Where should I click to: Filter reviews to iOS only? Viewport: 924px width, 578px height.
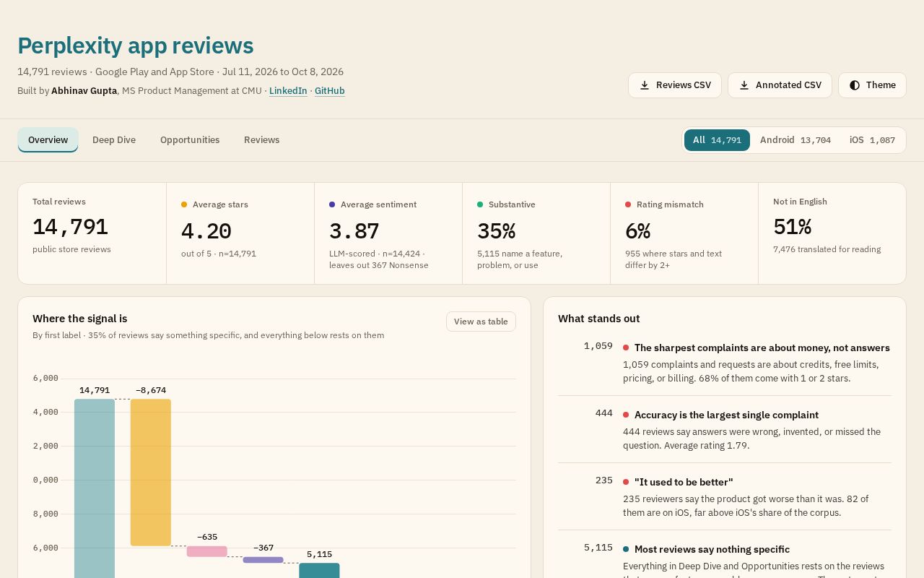[x=872, y=140]
